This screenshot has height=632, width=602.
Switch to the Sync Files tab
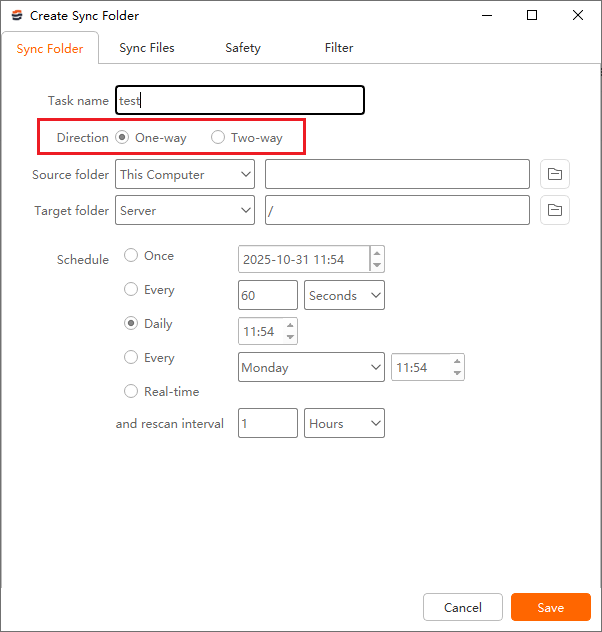pos(147,48)
